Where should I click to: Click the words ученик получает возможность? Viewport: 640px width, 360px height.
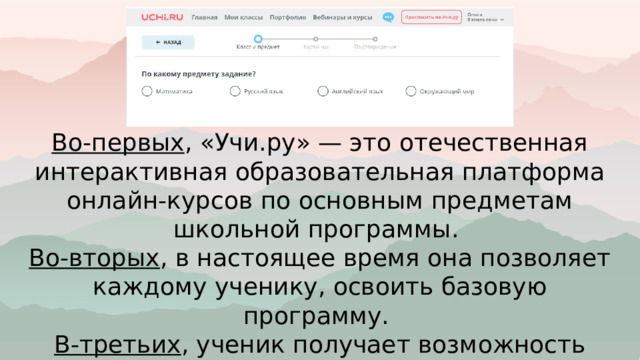coord(391,345)
